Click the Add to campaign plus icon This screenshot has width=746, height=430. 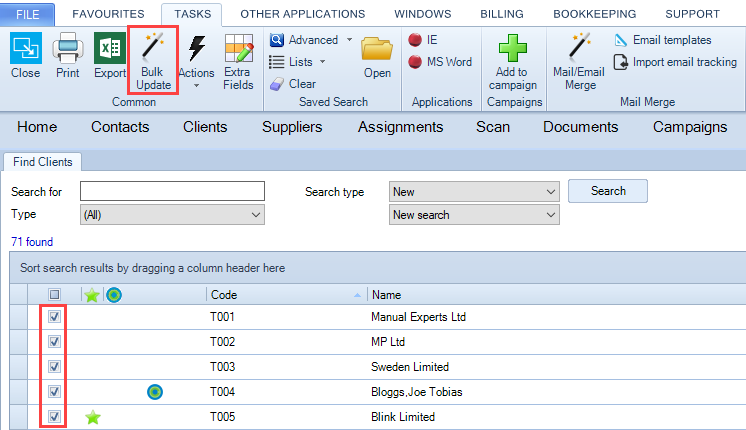(513, 48)
